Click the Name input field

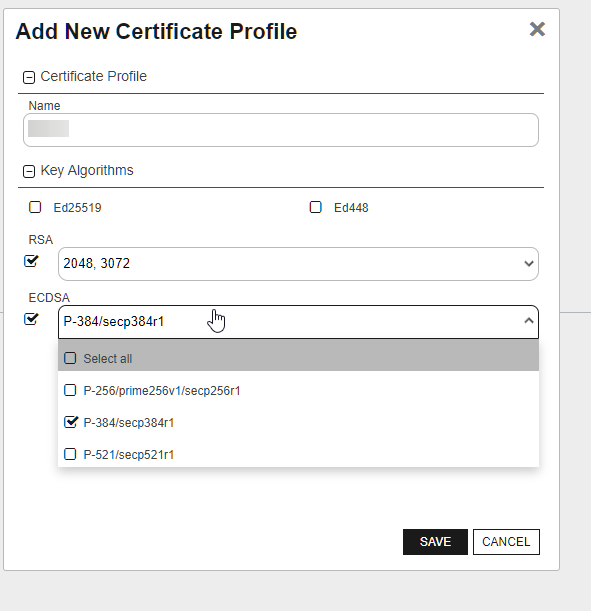281,130
